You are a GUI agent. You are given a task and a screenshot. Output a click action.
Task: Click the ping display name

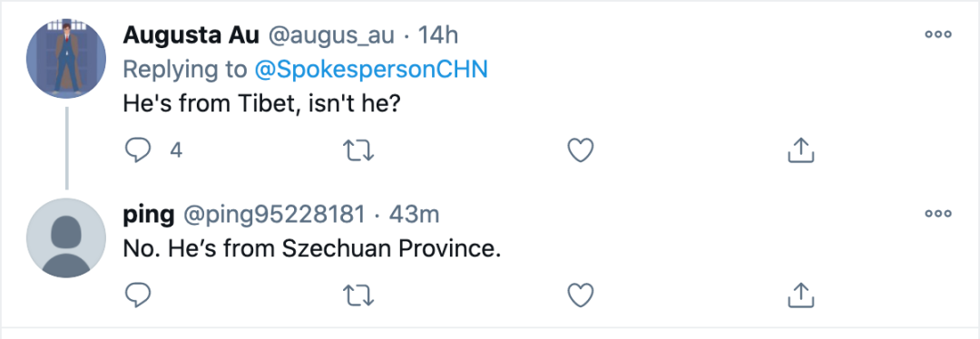149,216
